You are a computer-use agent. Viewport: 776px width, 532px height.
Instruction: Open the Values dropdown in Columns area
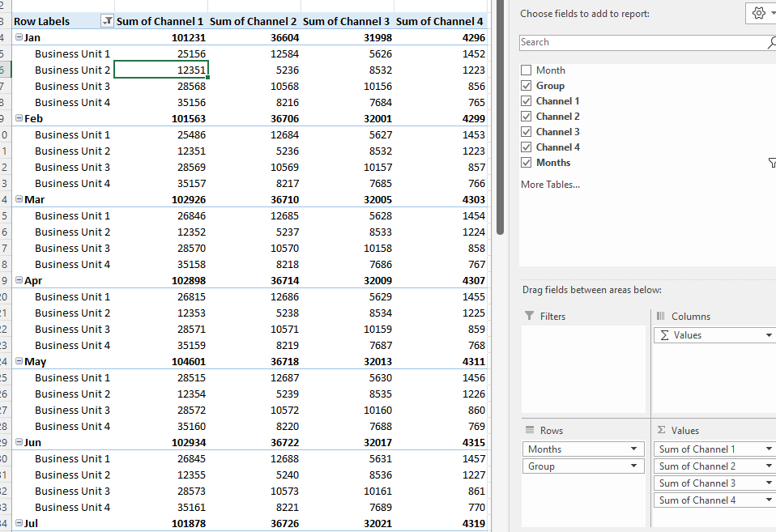point(769,335)
